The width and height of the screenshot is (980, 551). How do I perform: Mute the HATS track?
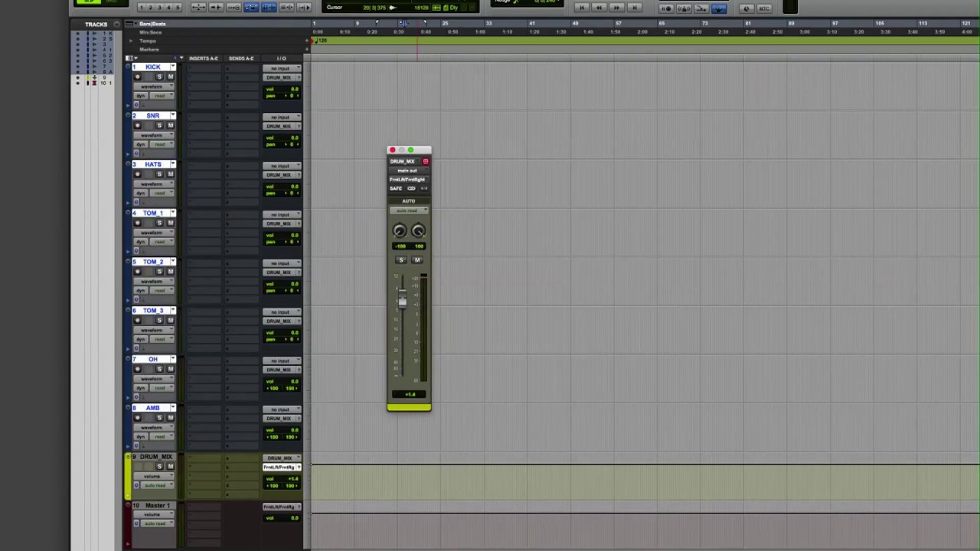170,174
